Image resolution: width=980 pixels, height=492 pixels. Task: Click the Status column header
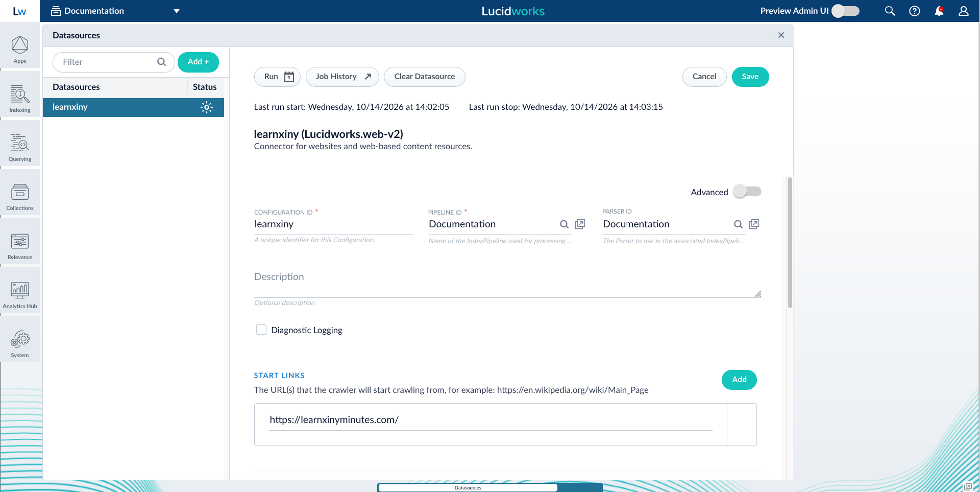[205, 87]
